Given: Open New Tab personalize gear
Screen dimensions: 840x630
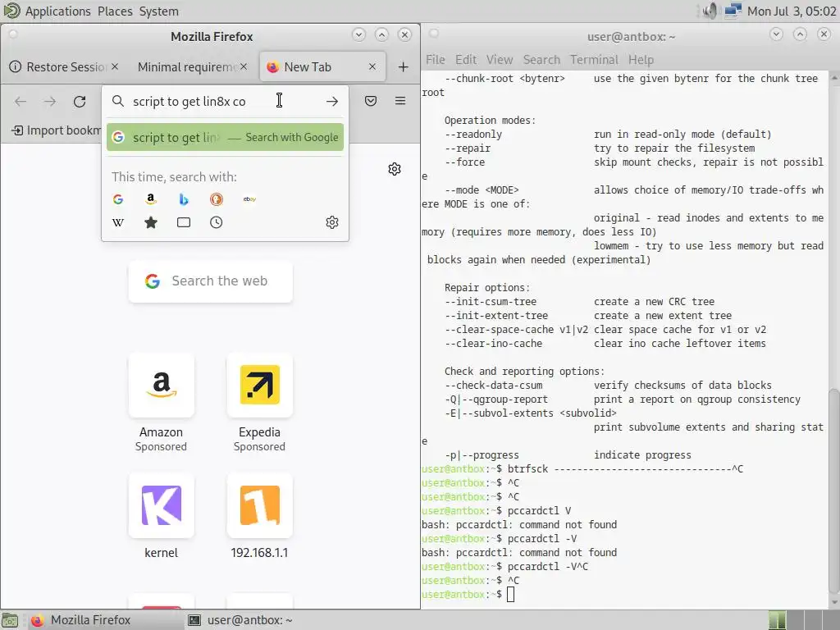Looking at the screenshot, I should point(395,169).
